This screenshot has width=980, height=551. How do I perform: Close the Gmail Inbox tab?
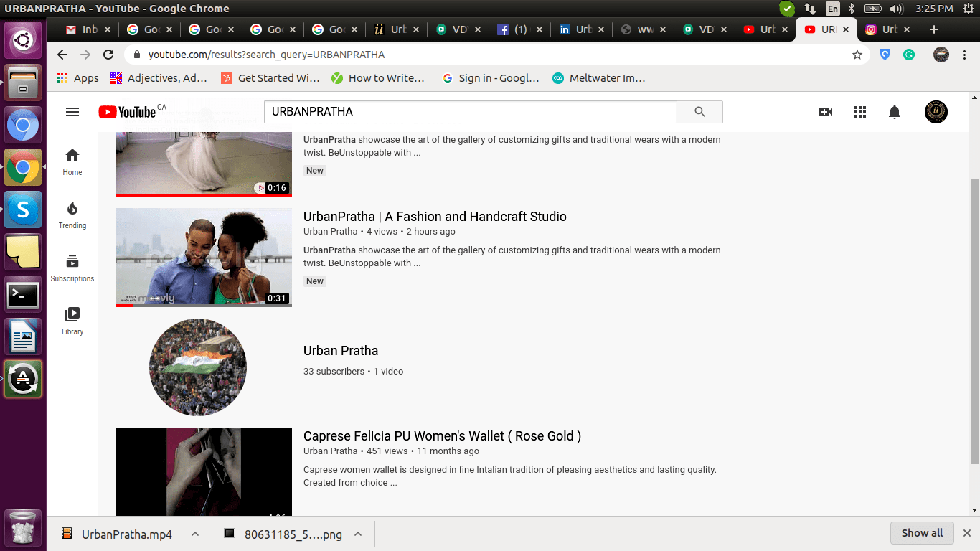108,29
